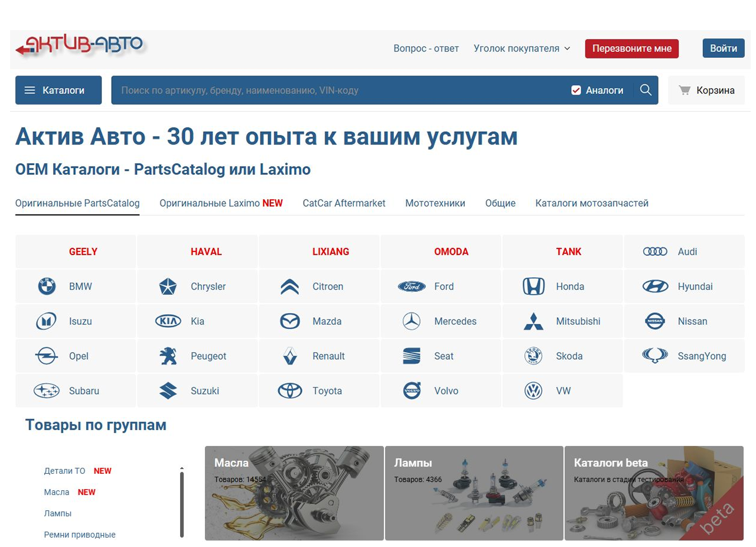756x547 pixels.
Task: Open the GEELY catalog link
Action: click(76, 252)
